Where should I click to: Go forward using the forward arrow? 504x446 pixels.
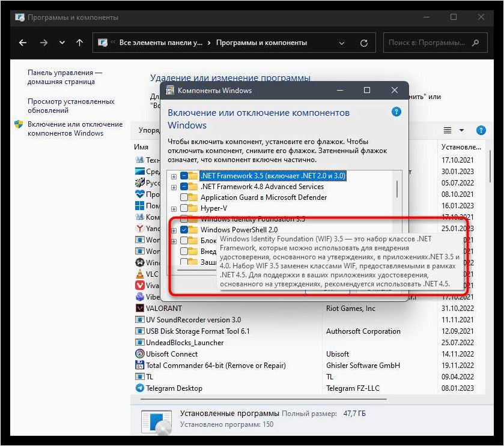tap(44, 43)
